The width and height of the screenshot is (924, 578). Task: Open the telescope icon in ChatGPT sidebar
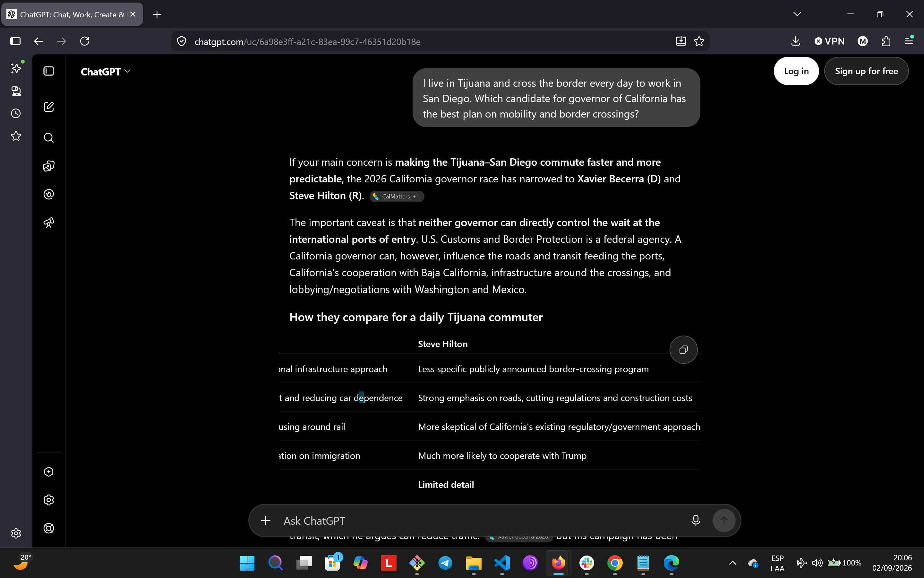49,223
